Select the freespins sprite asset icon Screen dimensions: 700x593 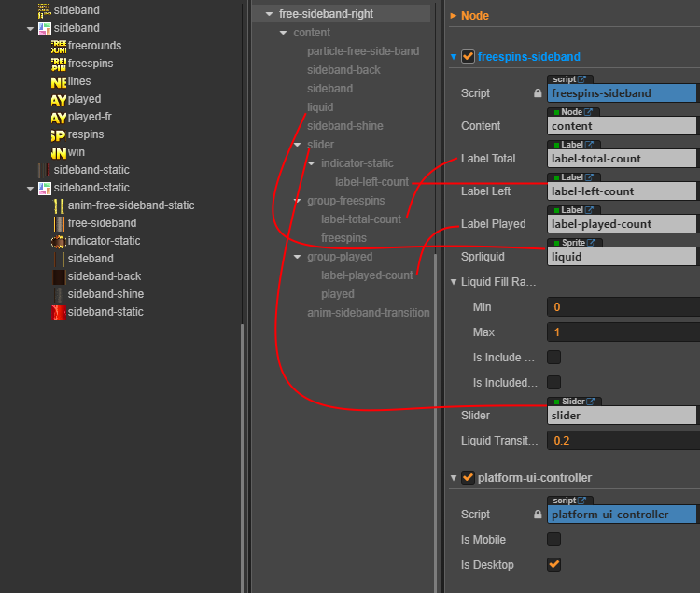(59, 64)
